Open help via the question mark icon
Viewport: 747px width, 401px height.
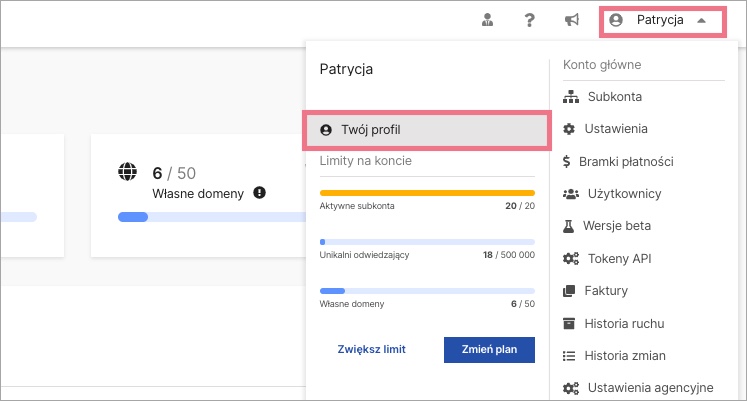pos(529,20)
